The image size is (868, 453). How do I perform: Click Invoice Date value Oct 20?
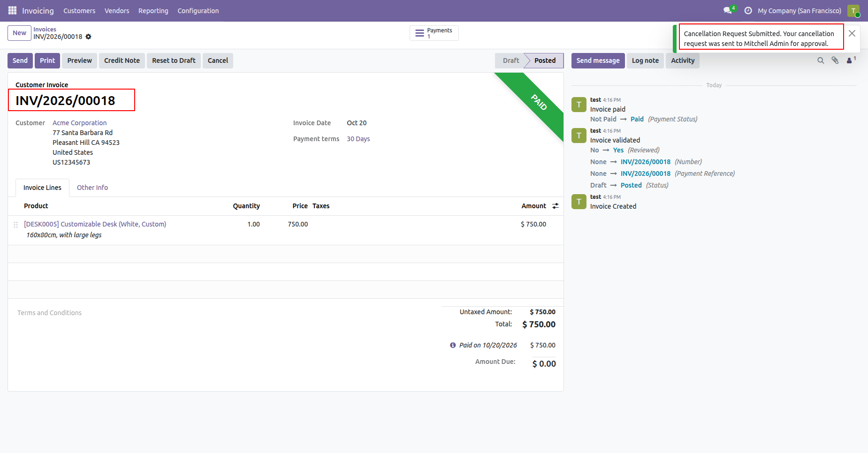357,123
